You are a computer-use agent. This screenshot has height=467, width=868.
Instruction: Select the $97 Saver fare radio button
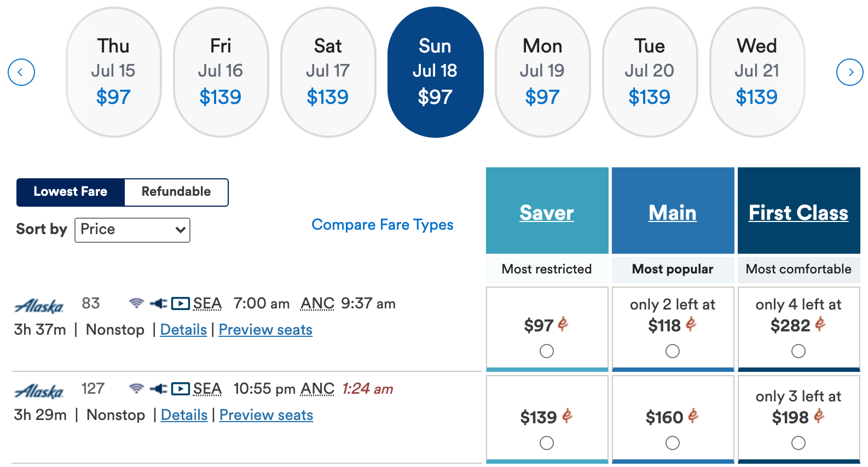547,351
